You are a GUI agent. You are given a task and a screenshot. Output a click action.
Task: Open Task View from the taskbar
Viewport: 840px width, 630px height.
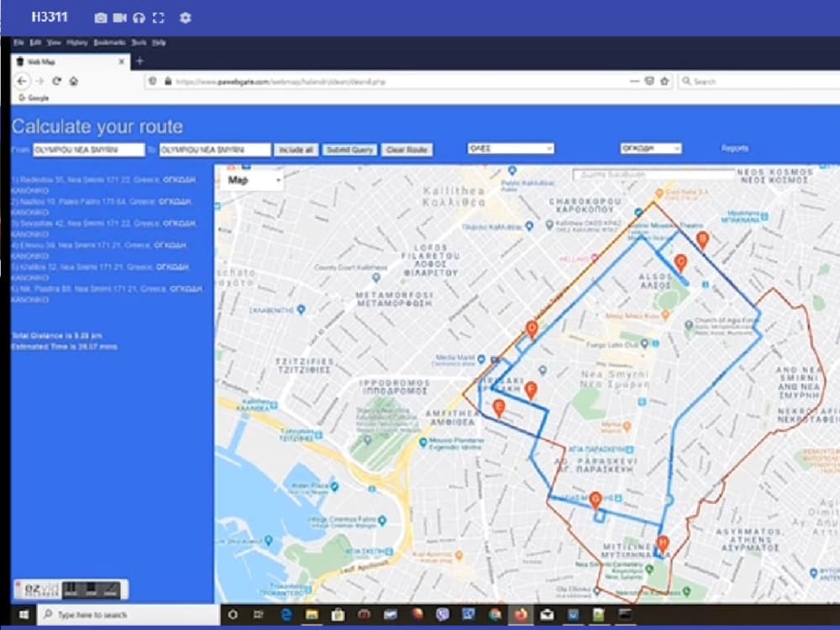click(258, 615)
